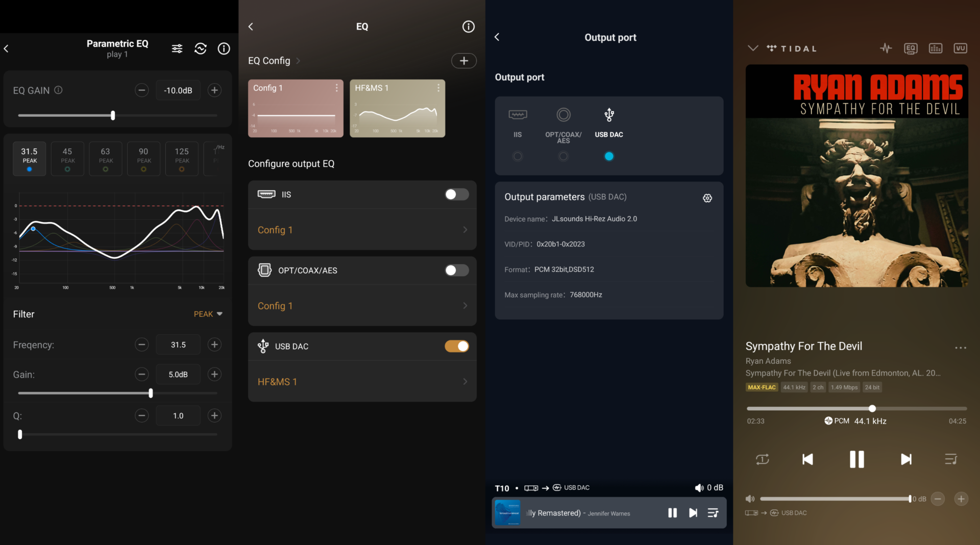980x545 pixels.
Task: Open the EQ screen info icon
Action: point(468,27)
